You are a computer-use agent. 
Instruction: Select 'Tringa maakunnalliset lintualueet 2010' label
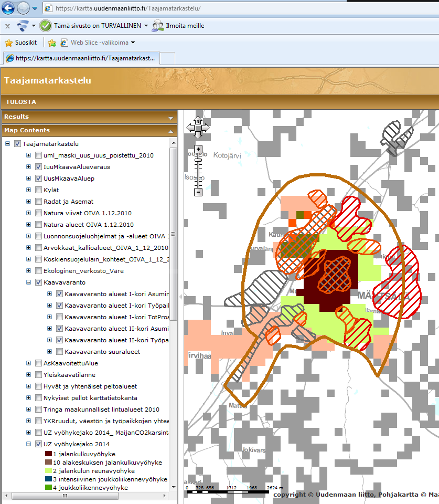tap(101, 409)
